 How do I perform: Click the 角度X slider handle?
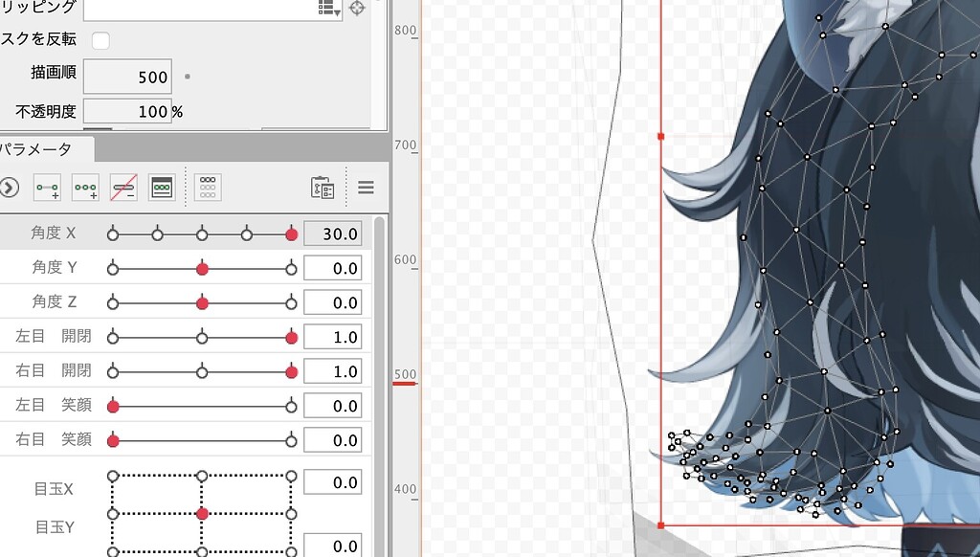[x=290, y=233]
